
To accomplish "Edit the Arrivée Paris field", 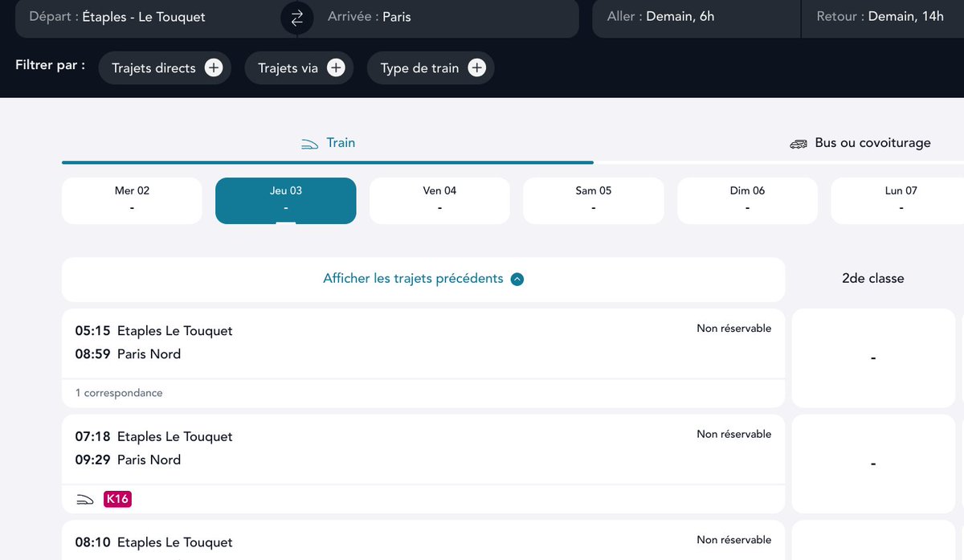I will 446,17.
